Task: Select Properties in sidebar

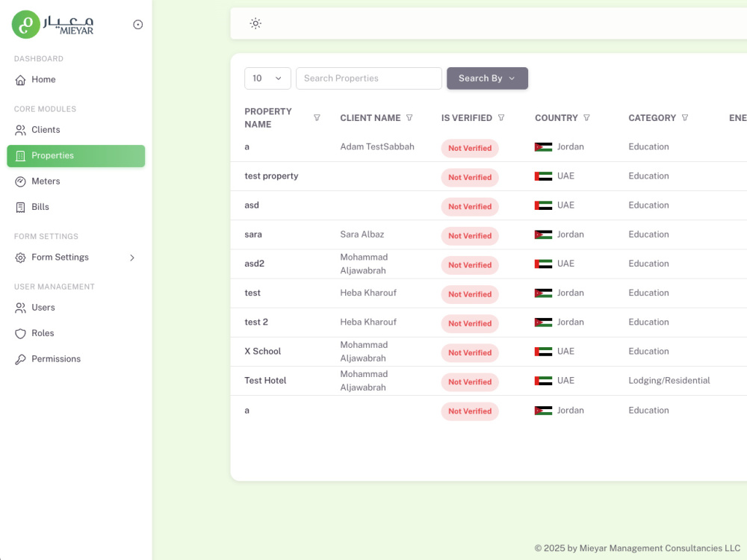Action: pyautogui.click(x=75, y=156)
